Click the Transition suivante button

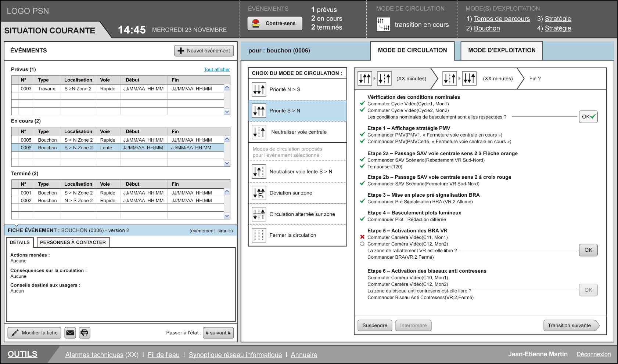(571, 325)
